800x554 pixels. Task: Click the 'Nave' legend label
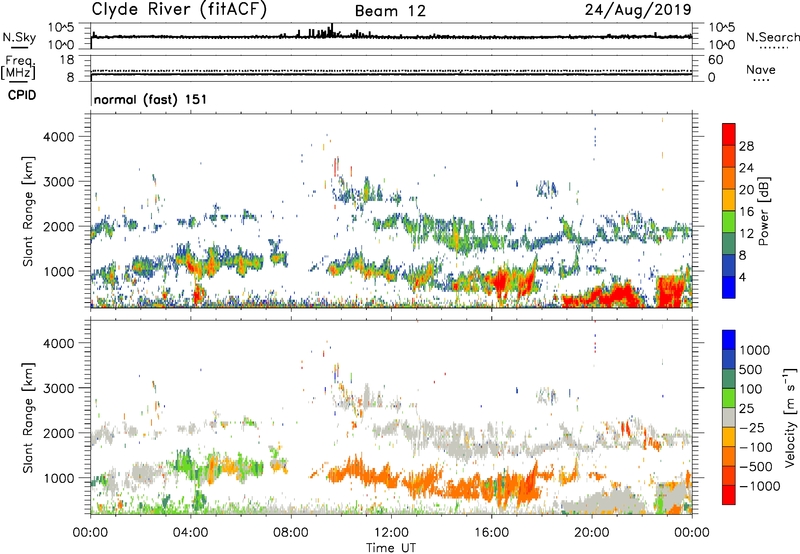pos(761,69)
